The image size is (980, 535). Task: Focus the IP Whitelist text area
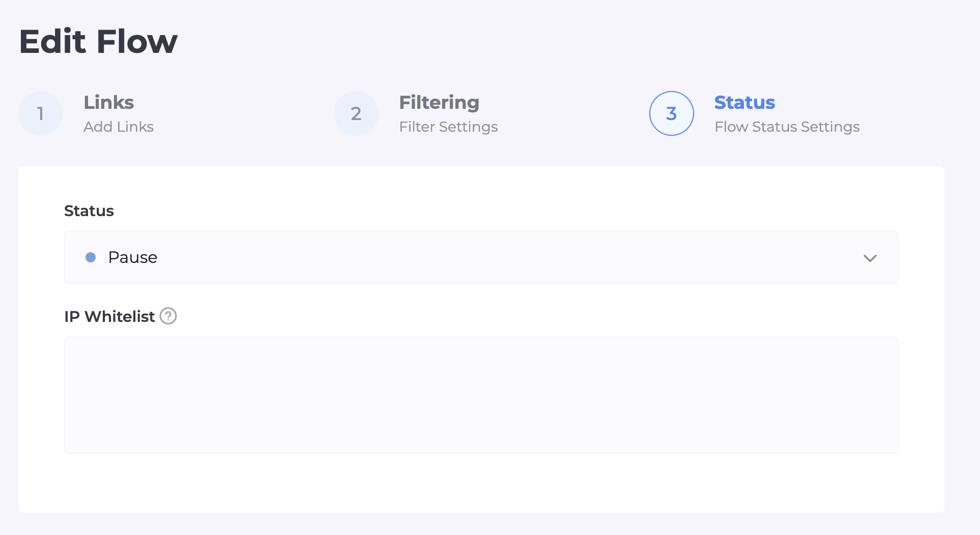click(481, 395)
